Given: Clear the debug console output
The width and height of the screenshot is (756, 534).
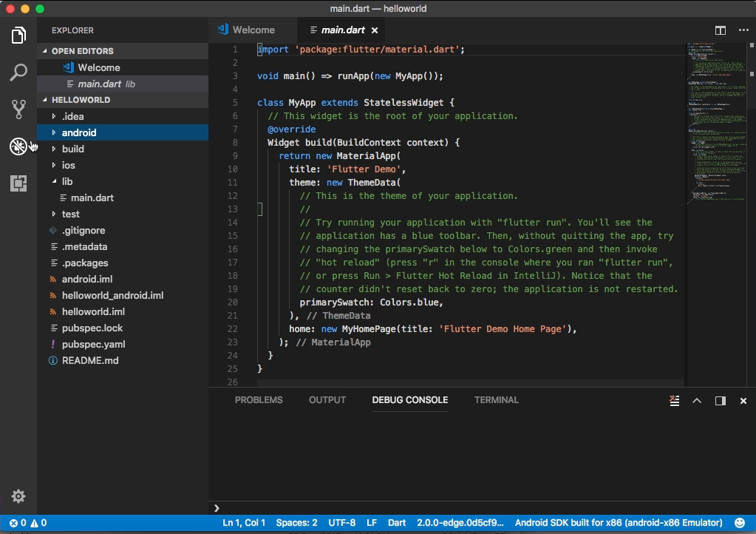Looking at the screenshot, I should click(x=675, y=400).
